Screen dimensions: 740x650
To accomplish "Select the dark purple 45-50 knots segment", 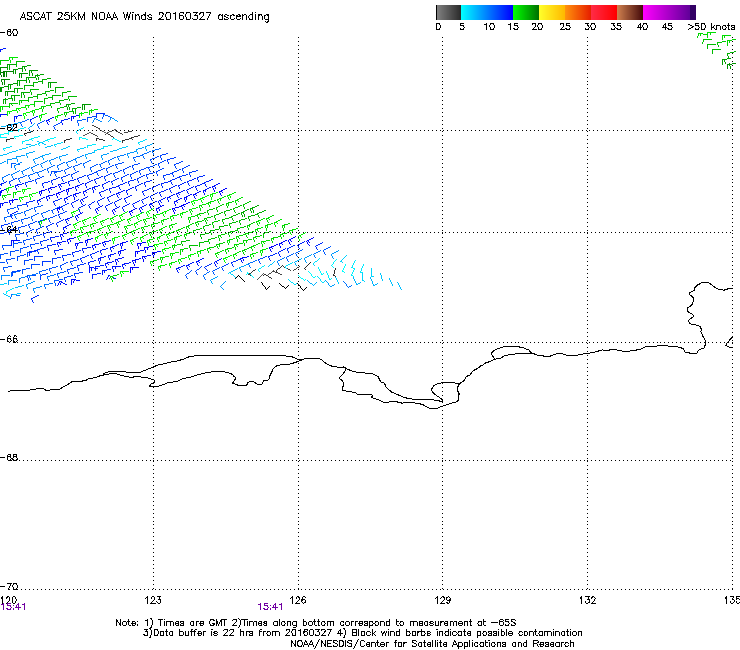I will [682, 12].
